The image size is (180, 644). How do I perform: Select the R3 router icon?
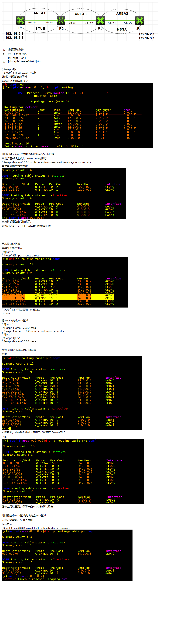tap(100, 21)
